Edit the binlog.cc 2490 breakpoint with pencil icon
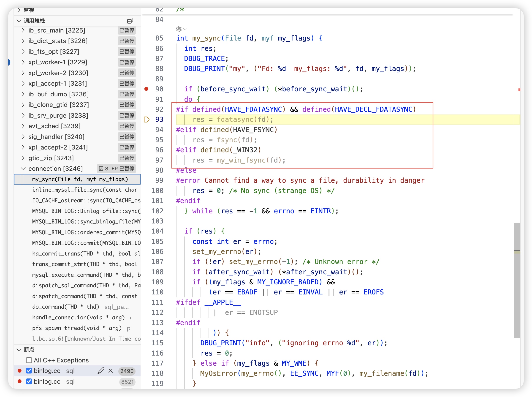The image size is (532, 397). [101, 371]
